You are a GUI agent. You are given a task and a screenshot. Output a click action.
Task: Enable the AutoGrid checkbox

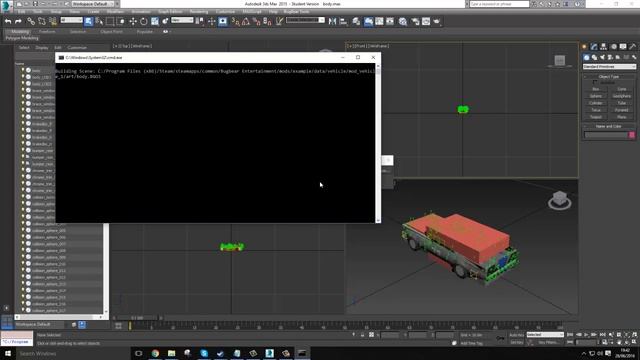[x=595, y=82]
